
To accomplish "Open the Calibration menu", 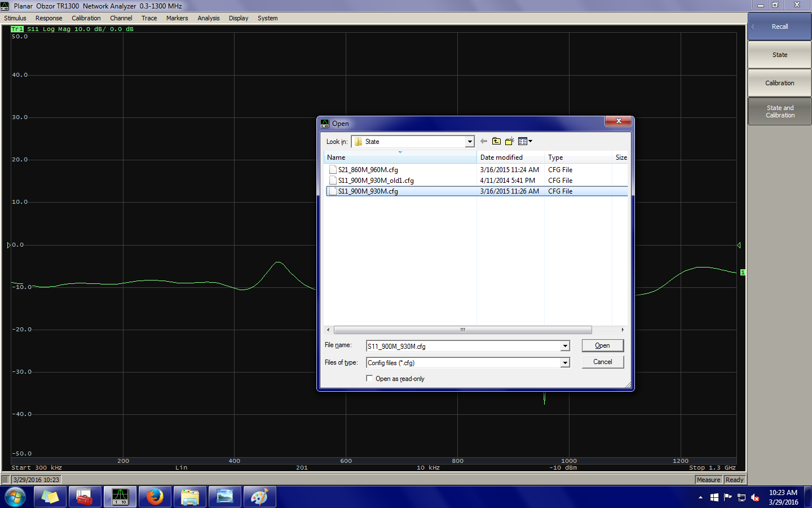I will point(86,18).
